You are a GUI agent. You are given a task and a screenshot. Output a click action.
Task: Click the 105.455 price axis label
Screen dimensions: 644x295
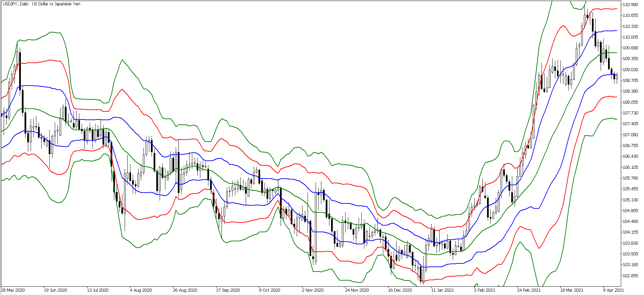(630, 189)
